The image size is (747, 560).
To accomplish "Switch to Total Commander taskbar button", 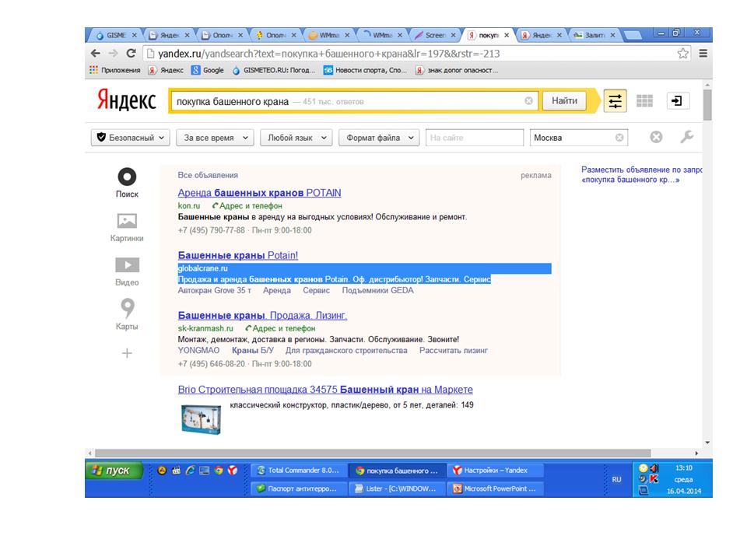I will click(x=298, y=471).
